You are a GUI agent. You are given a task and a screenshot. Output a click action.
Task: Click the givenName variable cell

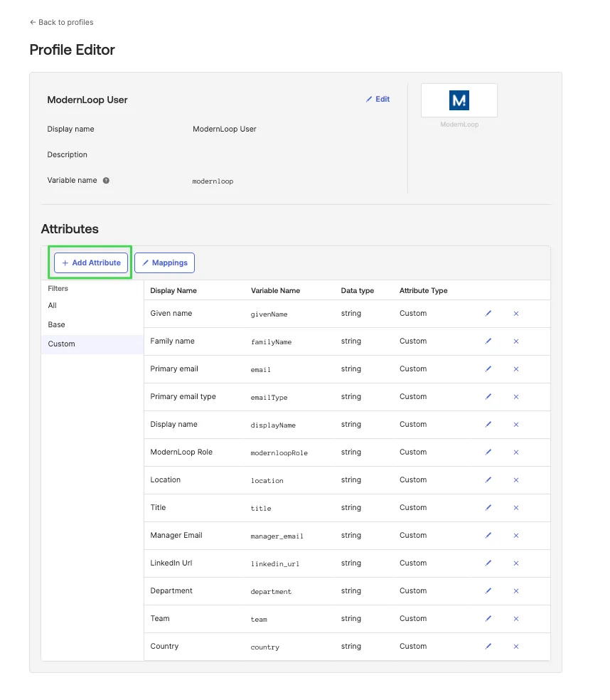[x=269, y=314]
